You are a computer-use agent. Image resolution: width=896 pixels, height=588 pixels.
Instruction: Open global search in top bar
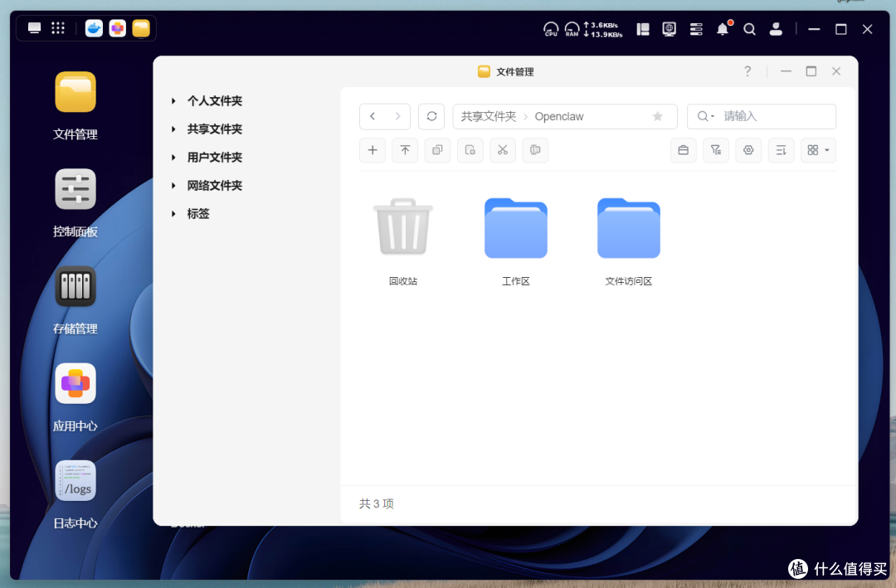pos(749,29)
